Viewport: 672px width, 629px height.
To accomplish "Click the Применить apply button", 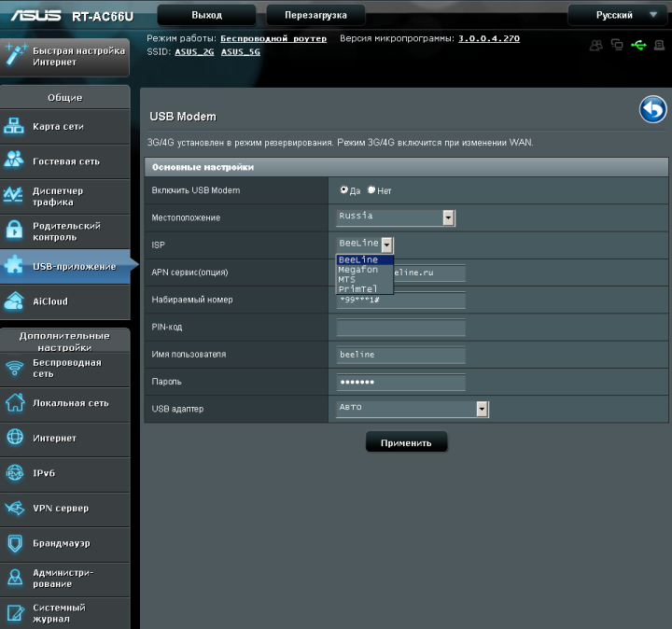I will [406, 442].
